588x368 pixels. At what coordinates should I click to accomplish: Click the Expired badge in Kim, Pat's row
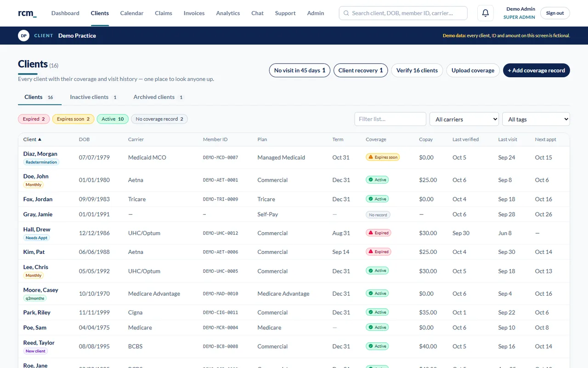coord(378,252)
